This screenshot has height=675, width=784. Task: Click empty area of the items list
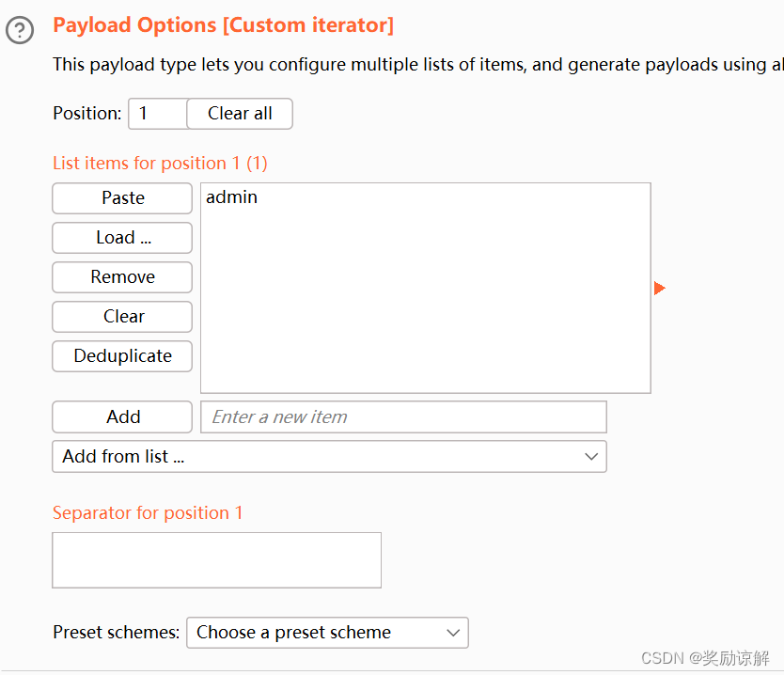coord(425,310)
